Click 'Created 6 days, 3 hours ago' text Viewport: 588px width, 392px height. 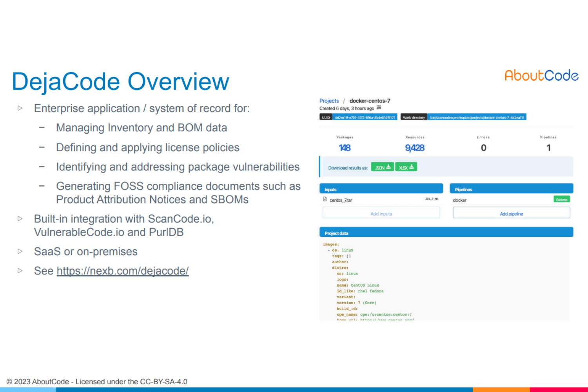point(347,108)
